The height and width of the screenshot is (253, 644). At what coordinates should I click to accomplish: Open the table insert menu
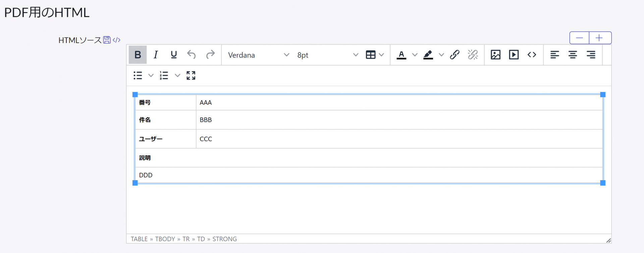click(x=375, y=55)
